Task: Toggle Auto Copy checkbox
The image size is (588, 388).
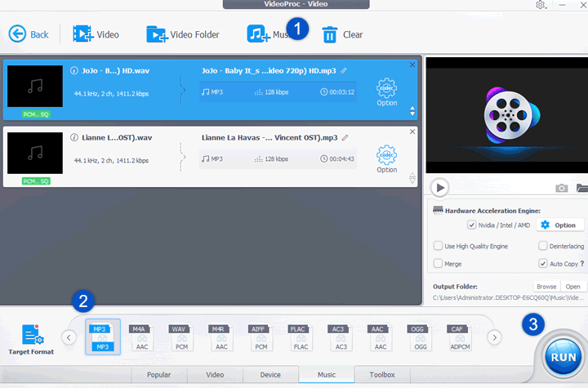Action: 542,263
